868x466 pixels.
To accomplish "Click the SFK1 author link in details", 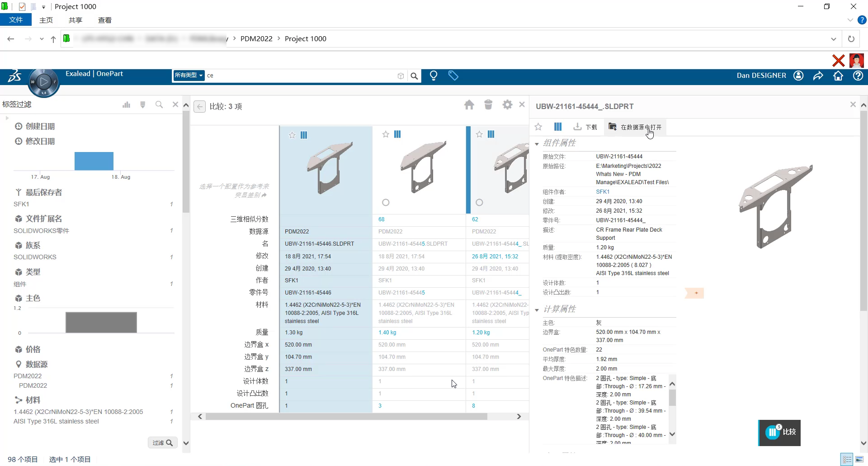I will pyautogui.click(x=603, y=192).
